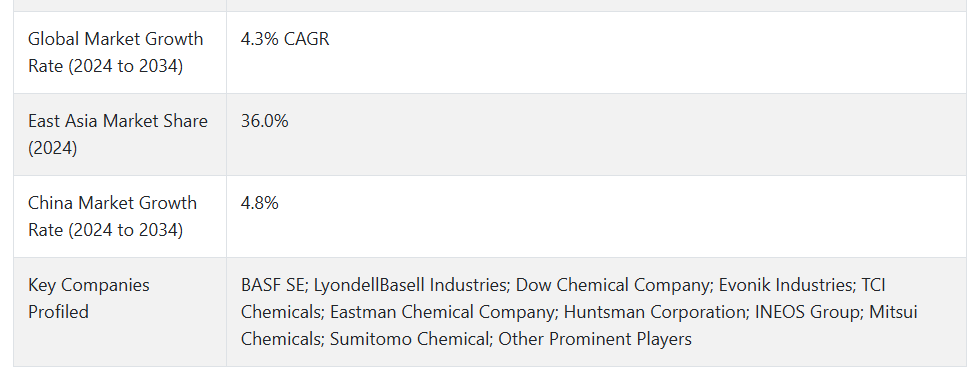Click Mitsui text at row end
Image resolution: width=976 pixels, height=367 pixels.
click(x=893, y=312)
